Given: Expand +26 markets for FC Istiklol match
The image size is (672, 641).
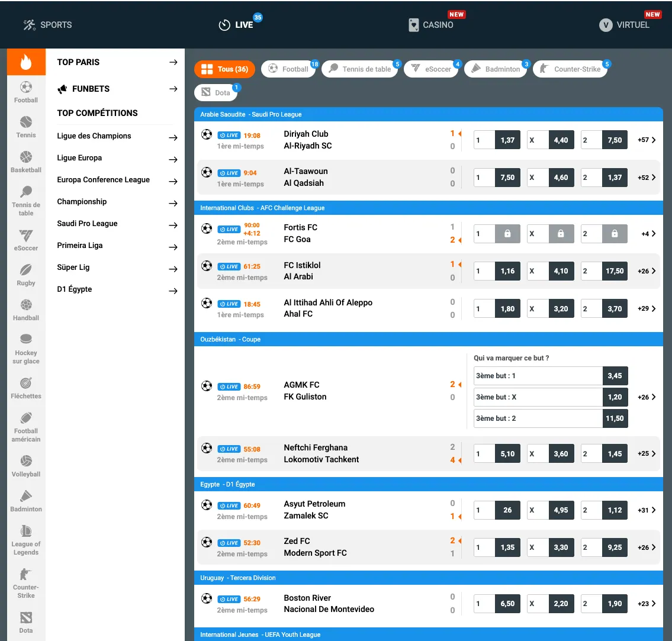Looking at the screenshot, I should coord(647,271).
